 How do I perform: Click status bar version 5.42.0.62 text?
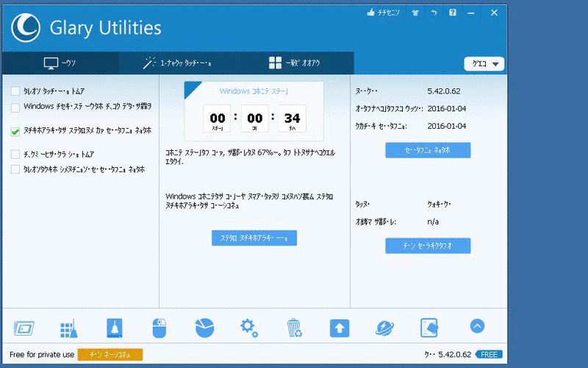(454, 355)
